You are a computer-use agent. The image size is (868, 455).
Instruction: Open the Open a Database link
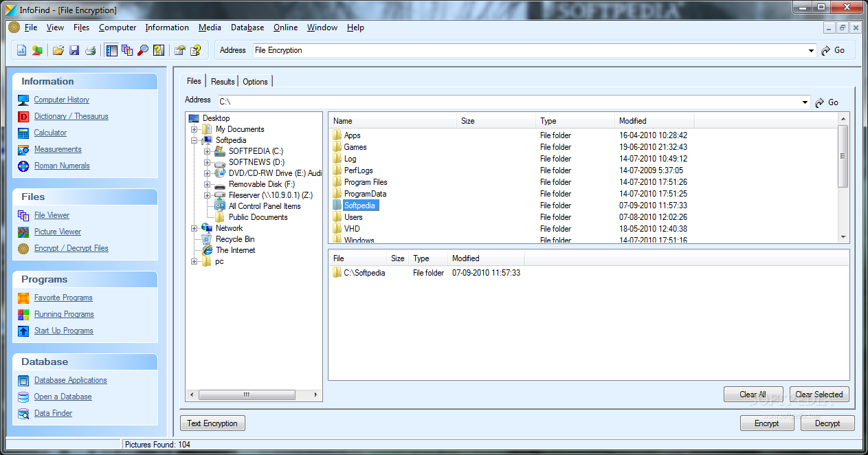click(x=63, y=397)
